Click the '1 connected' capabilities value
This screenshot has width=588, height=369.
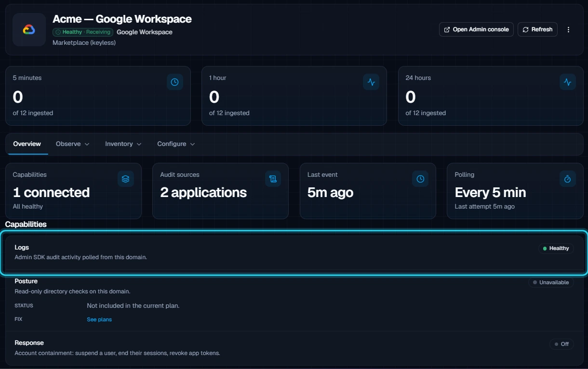pos(51,193)
